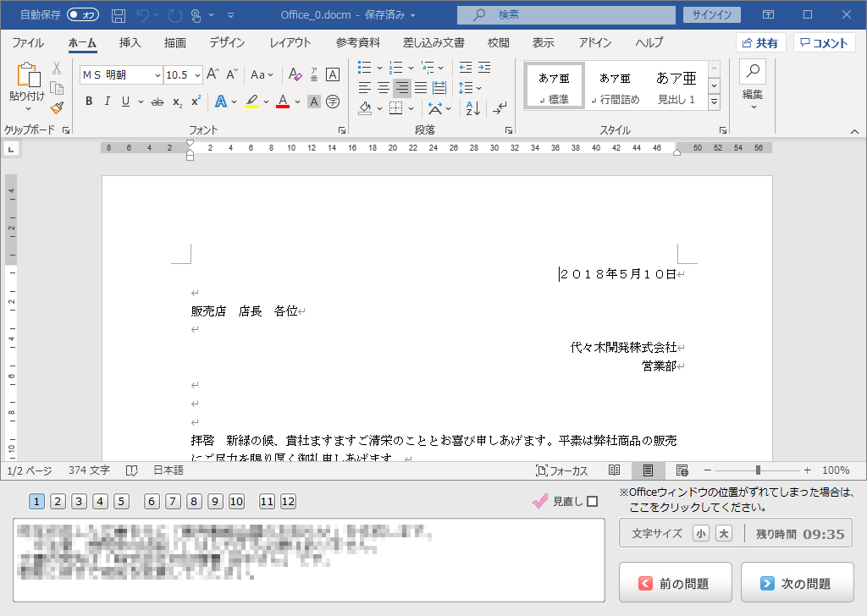Screen dimensions: 867x616
Task: Click the Format Painter brush icon
Action: [57, 107]
